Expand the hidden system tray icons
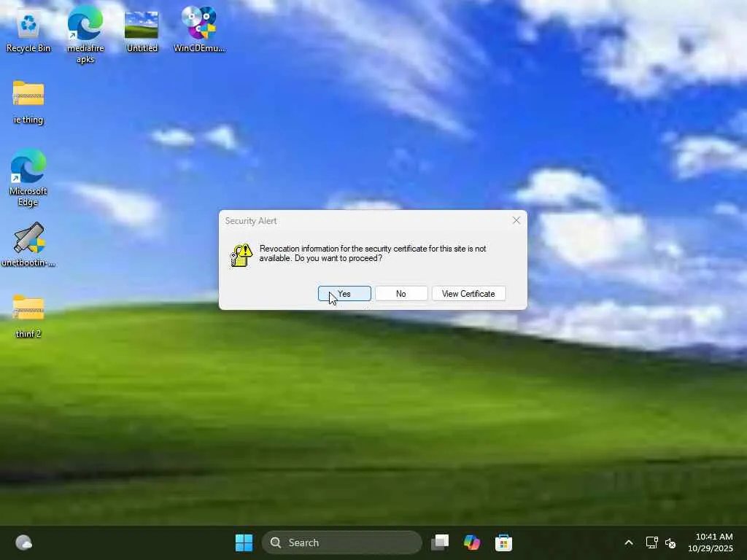The image size is (747, 560). click(x=629, y=542)
